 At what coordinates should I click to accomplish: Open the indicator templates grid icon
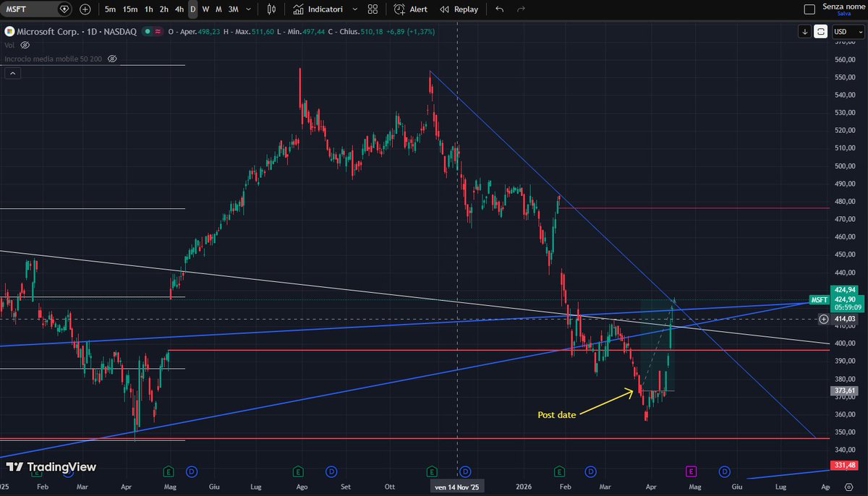pyautogui.click(x=373, y=9)
